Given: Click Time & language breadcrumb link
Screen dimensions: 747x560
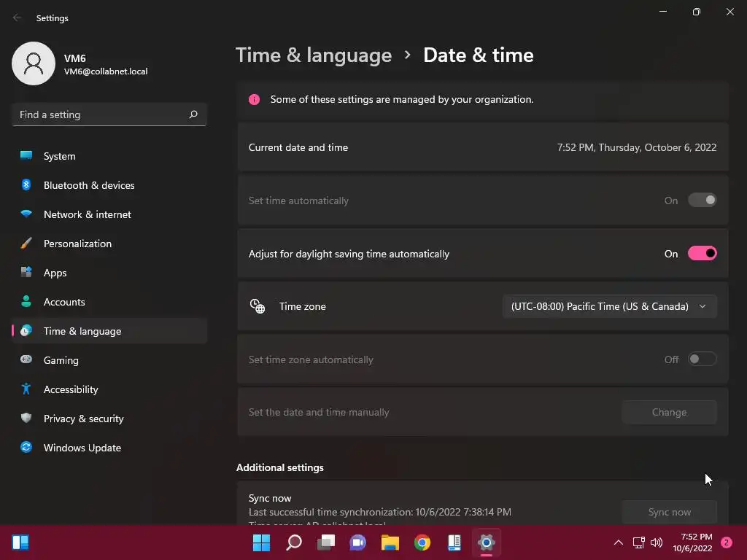Looking at the screenshot, I should [x=314, y=55].
